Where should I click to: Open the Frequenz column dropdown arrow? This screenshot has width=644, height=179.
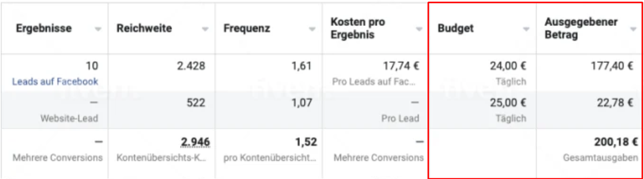click(x=312, y=29)
